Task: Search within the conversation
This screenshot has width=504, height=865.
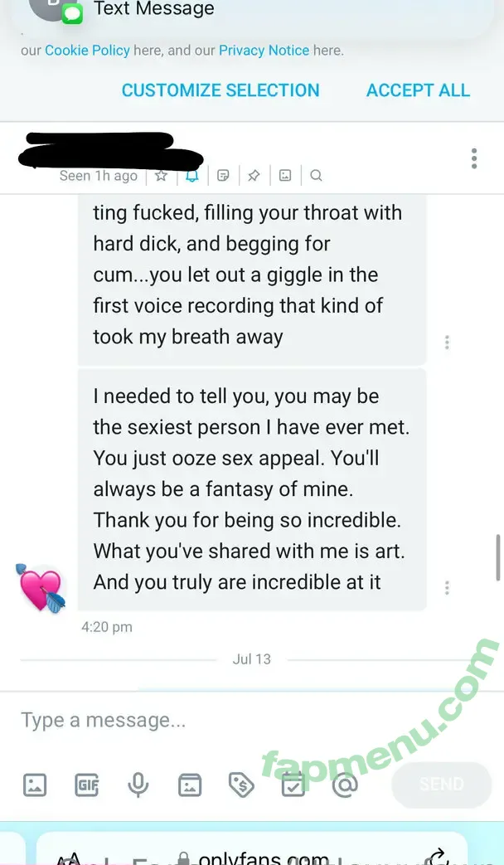Action: pos(316,176)
